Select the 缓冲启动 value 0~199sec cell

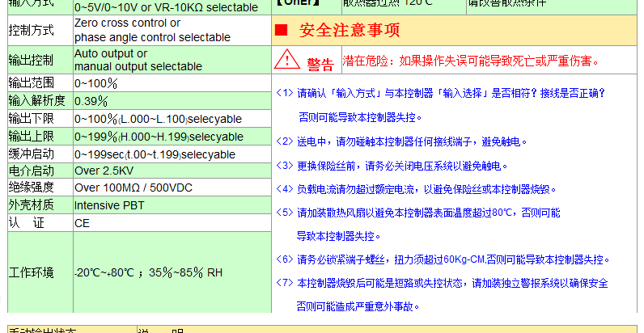coord(155,154)
